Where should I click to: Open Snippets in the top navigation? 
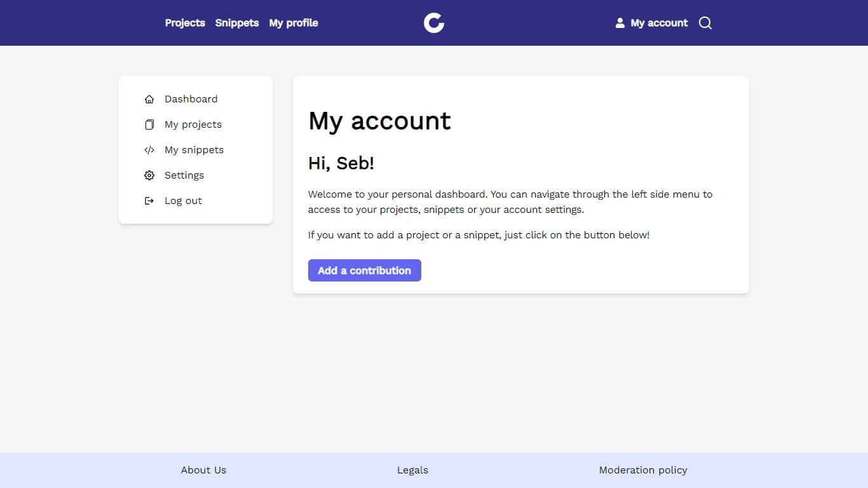point(237,23)
